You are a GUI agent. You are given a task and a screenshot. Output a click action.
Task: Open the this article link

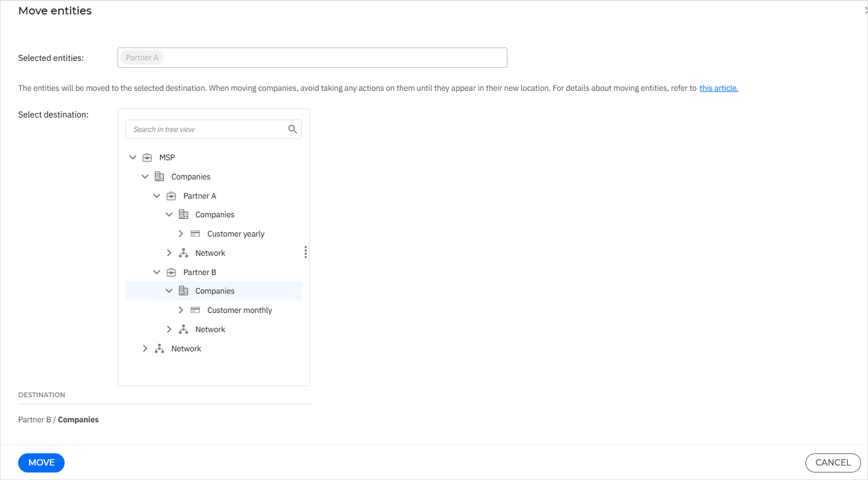point(718,88)
